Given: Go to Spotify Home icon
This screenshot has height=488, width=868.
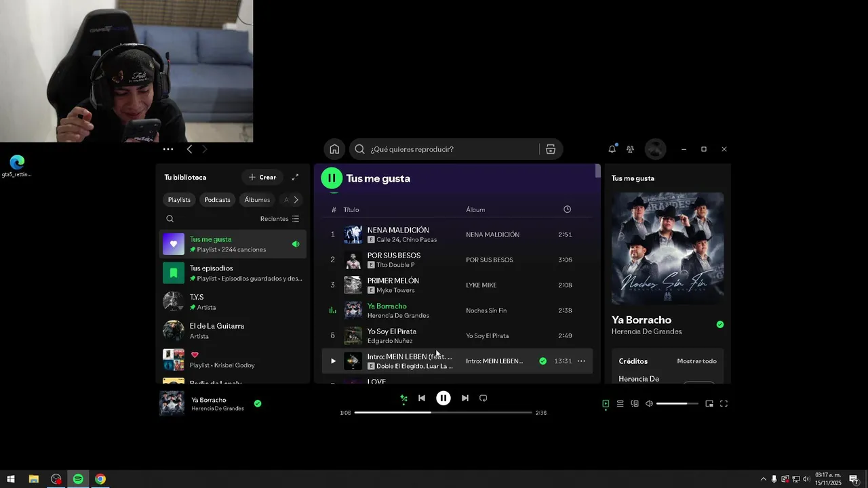Looking at the screenshot, I should pos(334,149).
